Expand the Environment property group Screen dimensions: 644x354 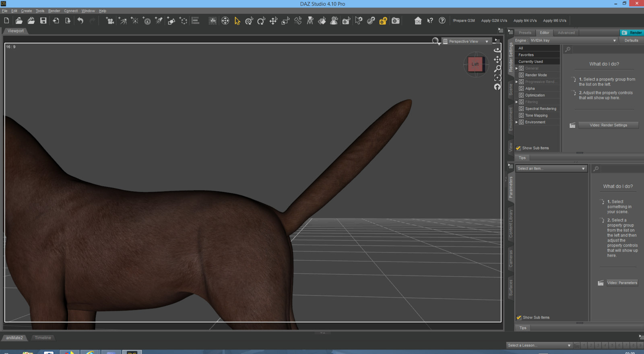pyautogui.click(x=517, y=122)
